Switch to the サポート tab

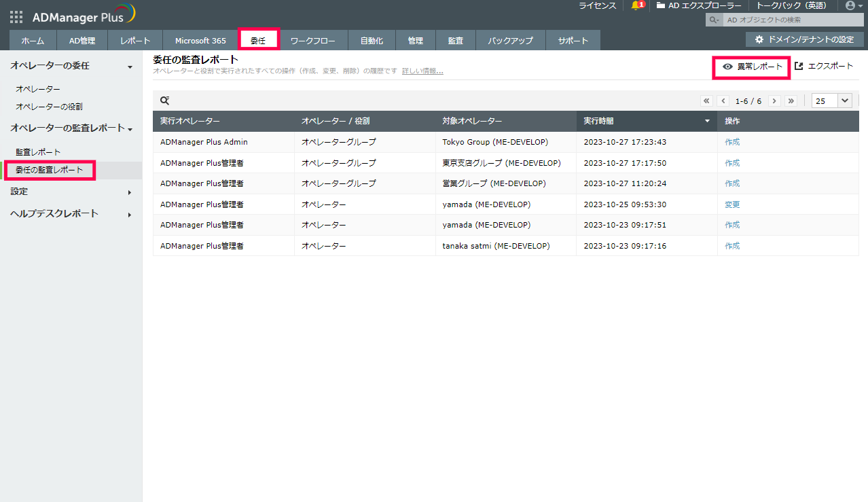(x=573, y=41)
